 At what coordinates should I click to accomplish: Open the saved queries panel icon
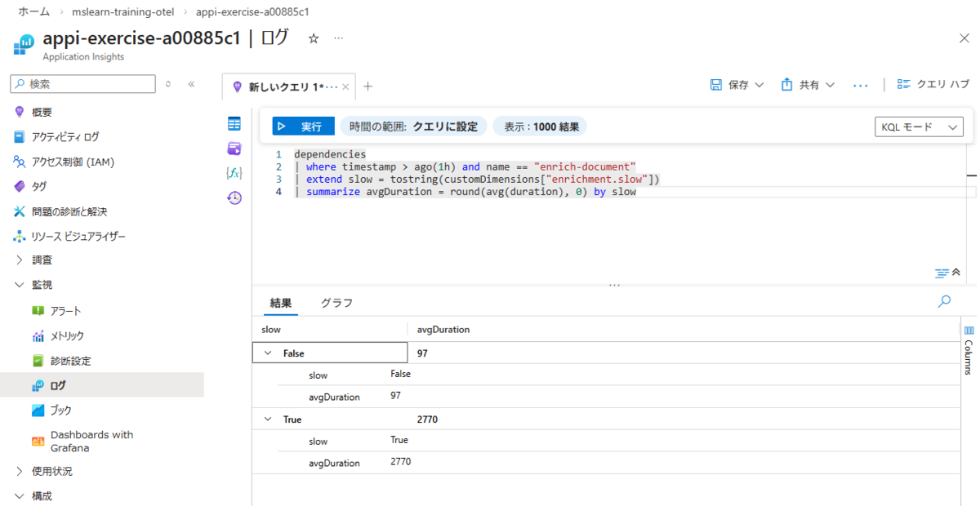click(234, 149)
